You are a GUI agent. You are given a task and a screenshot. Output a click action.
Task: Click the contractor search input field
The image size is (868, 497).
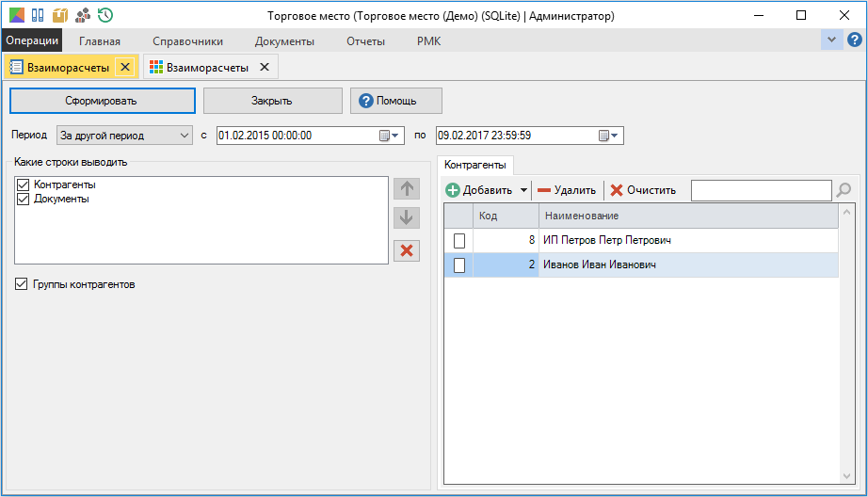[x=762, y=190]
